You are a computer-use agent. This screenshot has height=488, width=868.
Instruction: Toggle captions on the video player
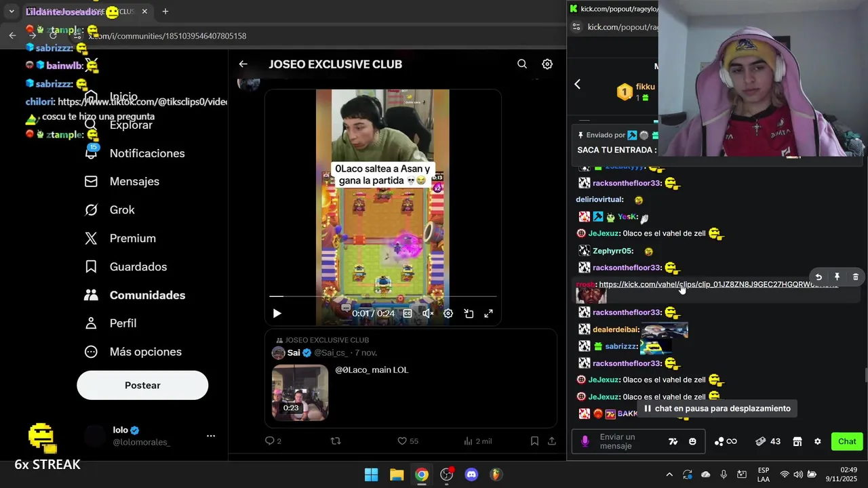[x=408, y=313]
